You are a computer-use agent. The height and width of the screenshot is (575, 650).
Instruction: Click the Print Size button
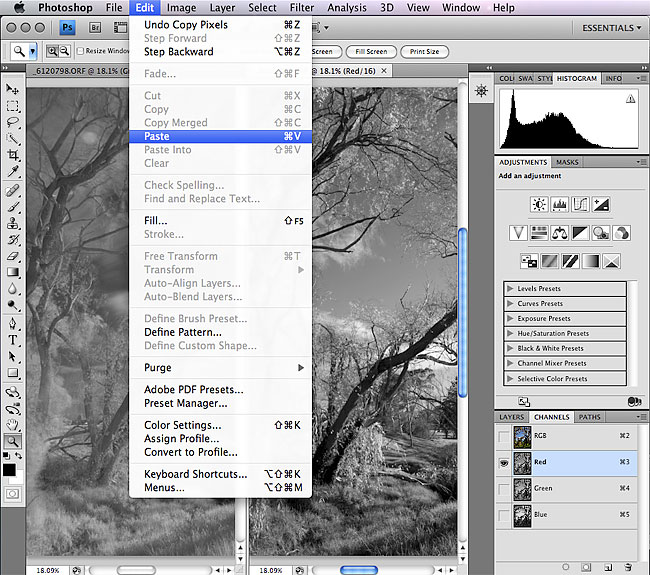pyautogui.click(x=424, y=51)
